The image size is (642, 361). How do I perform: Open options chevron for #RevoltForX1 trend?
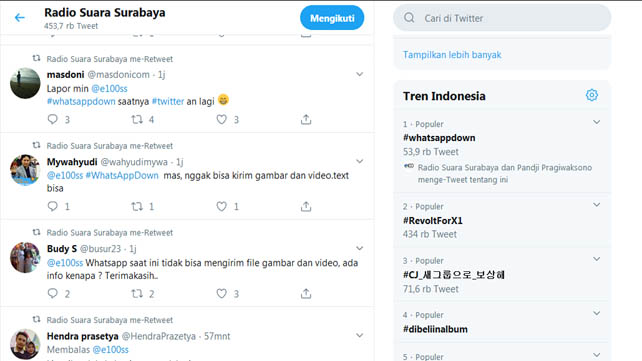[x=597, y=205]
